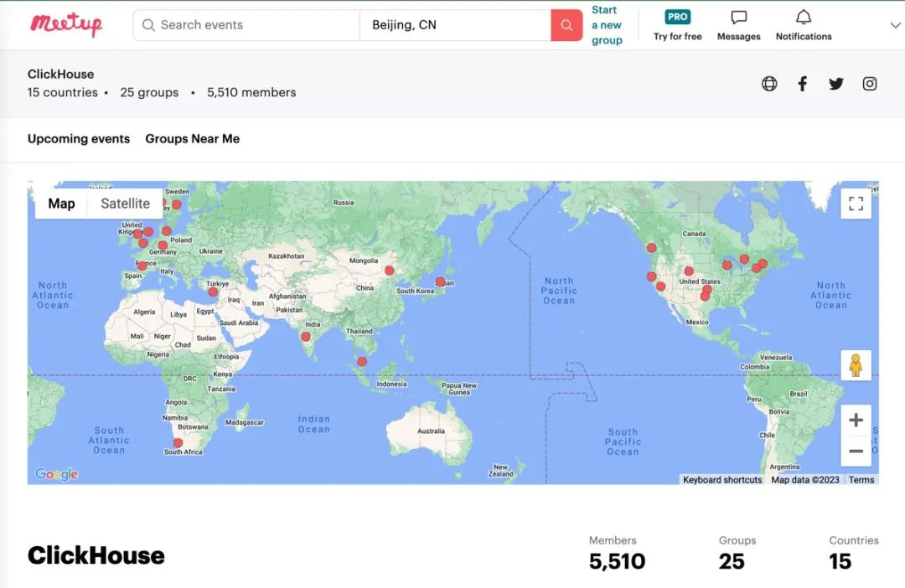Open map Keyboard shortcuts
905x588 pixels.
[722, 479]
